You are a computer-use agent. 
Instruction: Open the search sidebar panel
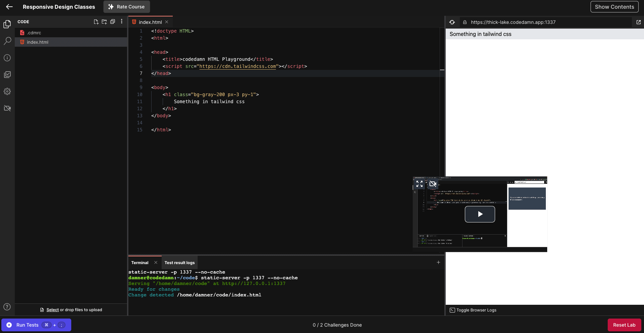(7, 41)
